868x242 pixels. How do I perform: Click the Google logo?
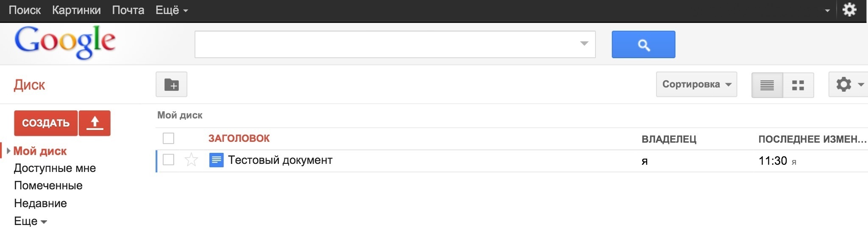[65, 42]
